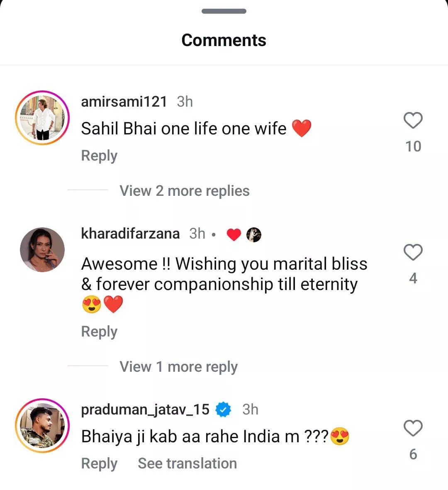Reply to kharadifarzana's comment

click(99, 332)
